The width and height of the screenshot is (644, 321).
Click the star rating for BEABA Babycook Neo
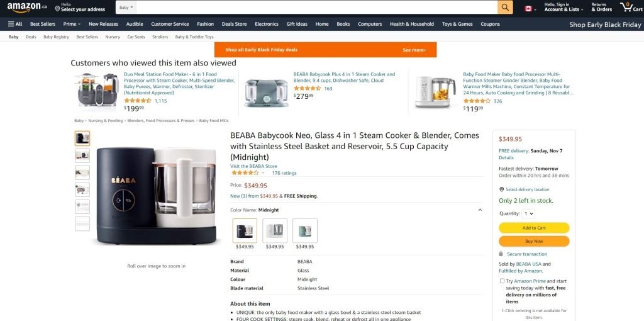(245, 172)
